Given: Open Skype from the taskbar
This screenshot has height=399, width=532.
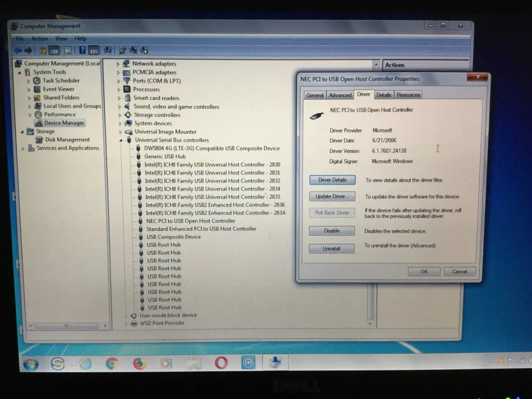Looking at the screenshot, I should (x=57, y=364).
